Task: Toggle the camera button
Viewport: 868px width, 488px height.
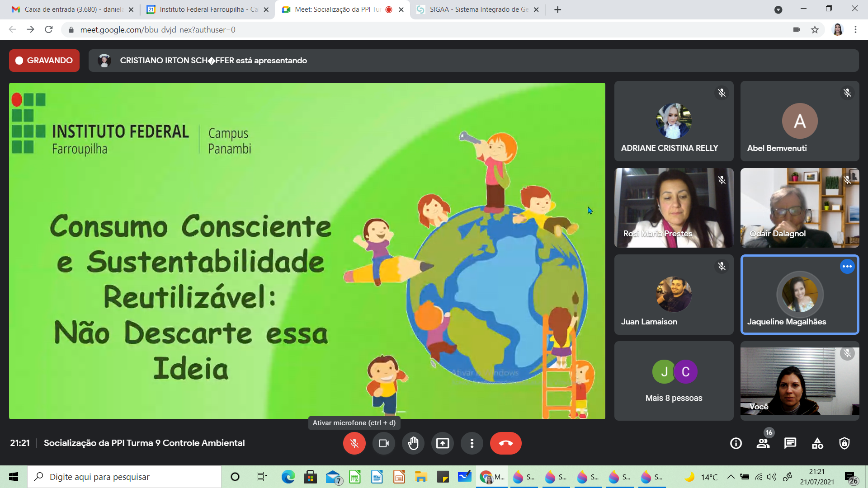Action: pyautogui.click(x=383, y=443)
